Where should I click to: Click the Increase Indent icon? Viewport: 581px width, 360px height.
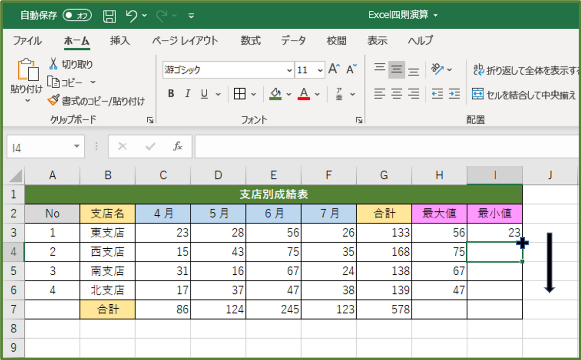[454, 94]
